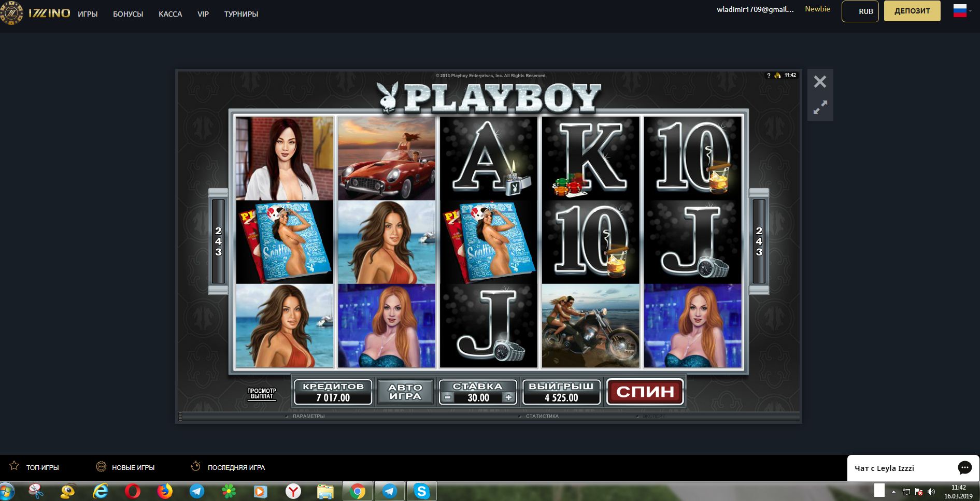The height and width of the screenshot is (501, 980).
Task: Open the game help question mark
Action: (x=769, y=75)
